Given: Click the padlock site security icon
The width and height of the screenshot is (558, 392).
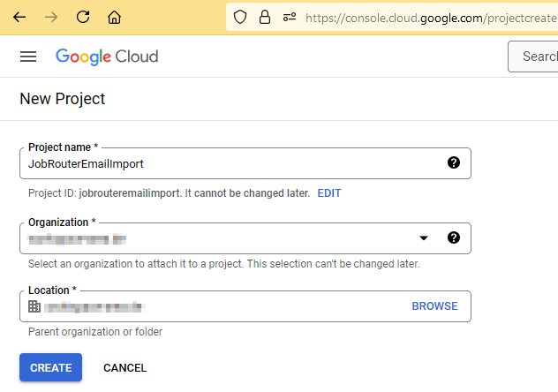Looking at the screenshot, I should (265, 17).
